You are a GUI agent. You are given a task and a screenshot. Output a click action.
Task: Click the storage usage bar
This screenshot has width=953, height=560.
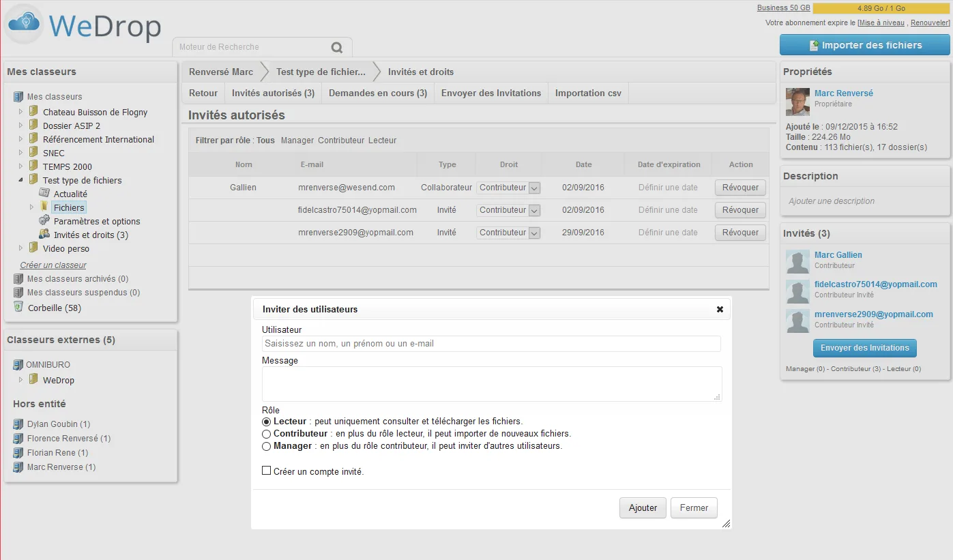click(x=881, y=8)
